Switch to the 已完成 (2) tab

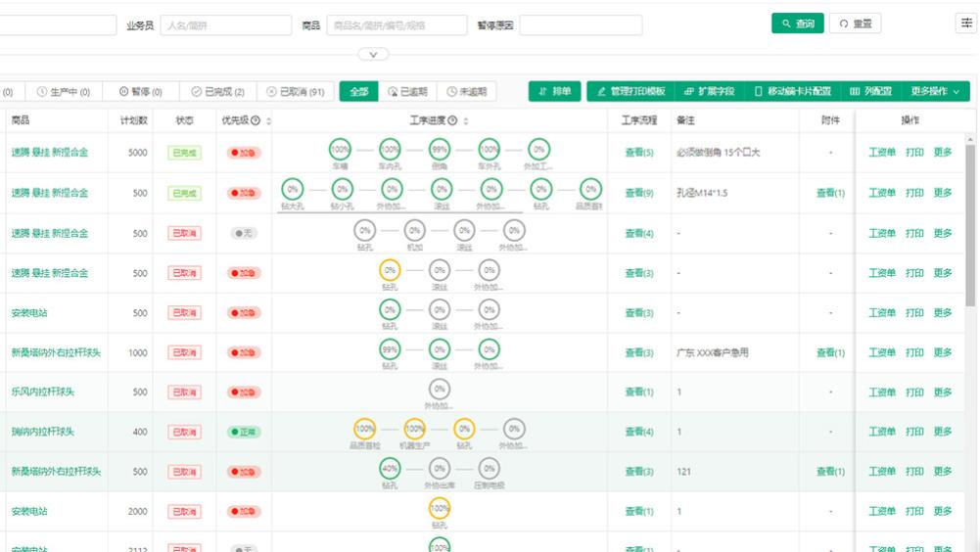[218, 92]
